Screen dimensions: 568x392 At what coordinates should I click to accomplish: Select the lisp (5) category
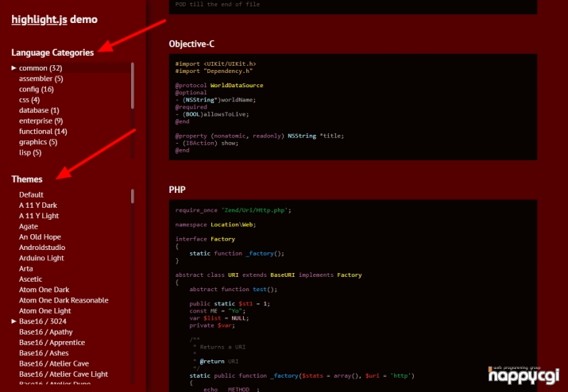30,152
